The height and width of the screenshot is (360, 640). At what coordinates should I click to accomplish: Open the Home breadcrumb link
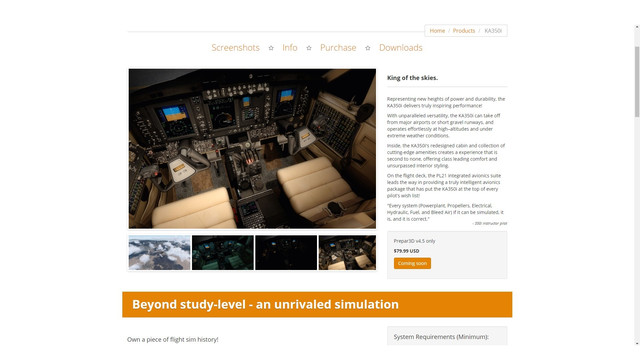(x=437, y=31)
